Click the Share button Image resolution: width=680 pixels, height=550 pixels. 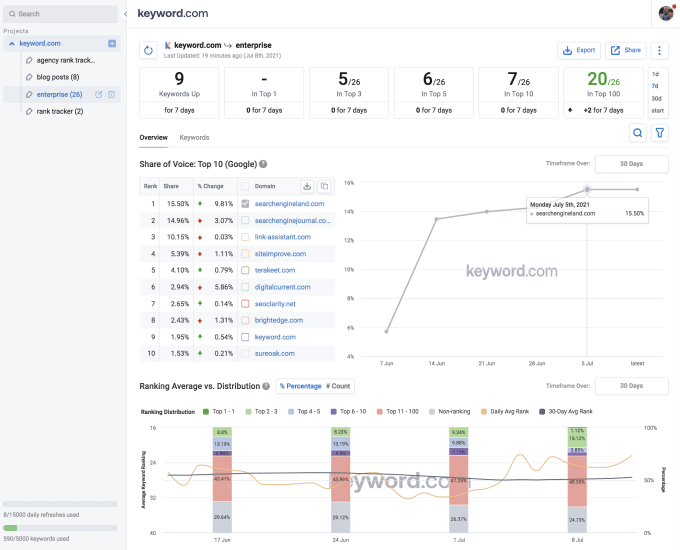pos(626,50)
